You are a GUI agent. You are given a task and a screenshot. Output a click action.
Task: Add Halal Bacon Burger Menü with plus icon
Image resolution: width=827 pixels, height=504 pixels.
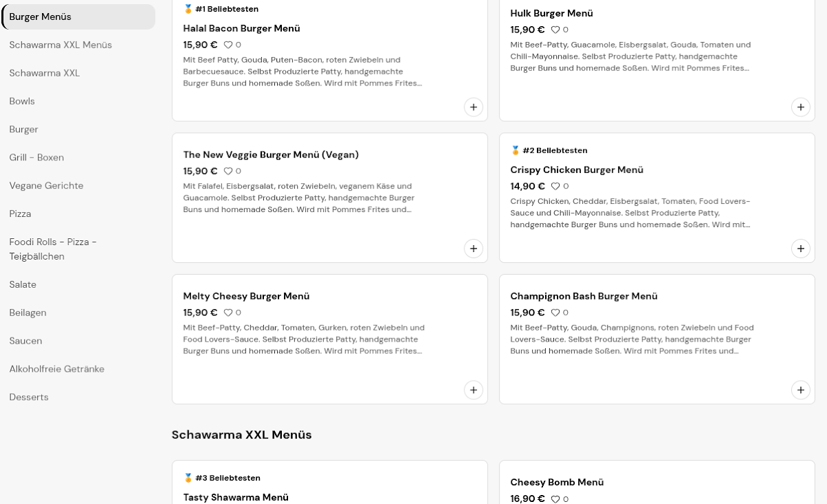click(x=473, y=107)
